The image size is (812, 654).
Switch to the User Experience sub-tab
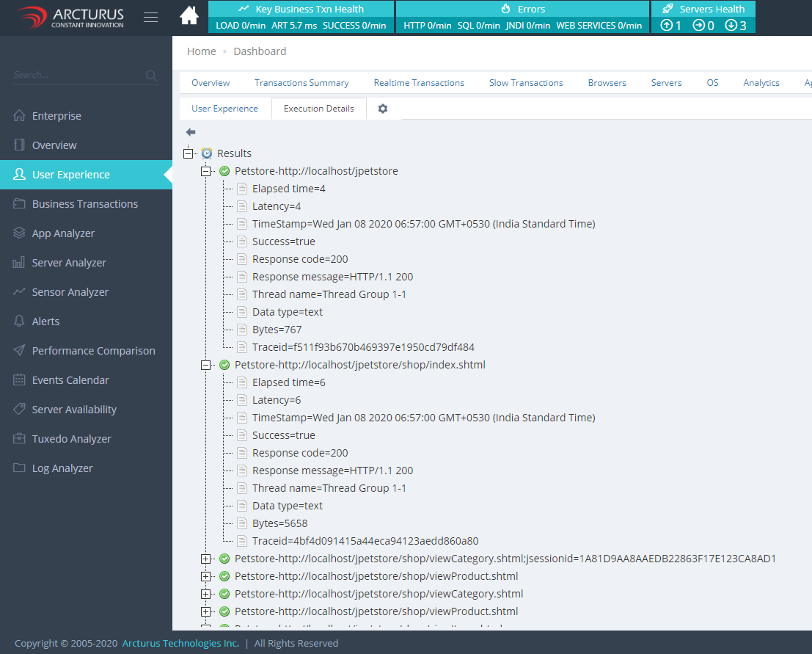pos(224,109)
